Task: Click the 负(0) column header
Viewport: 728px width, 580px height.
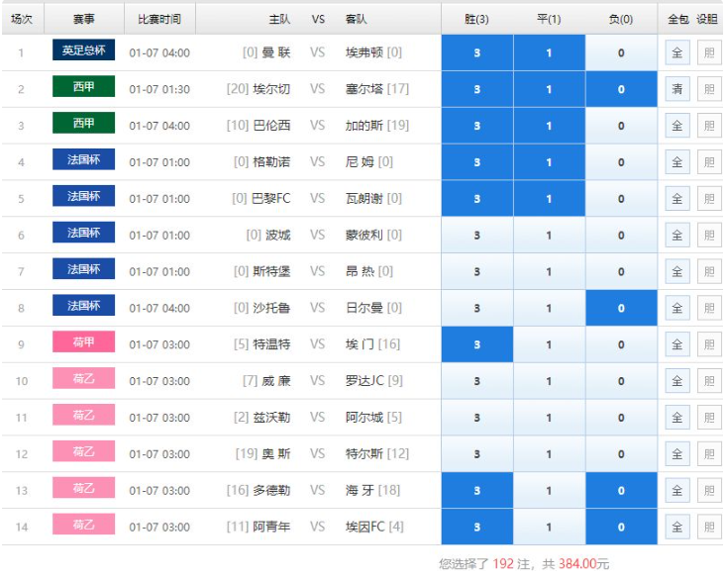Action: click(x=621, y=19)
